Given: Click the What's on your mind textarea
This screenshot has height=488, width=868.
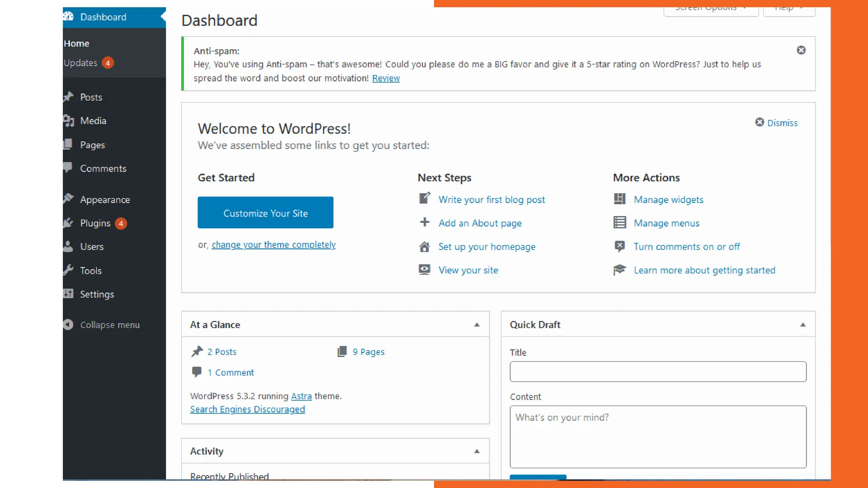Looking at the screenshot, I should pyautogui.click(x=658, y=436).
